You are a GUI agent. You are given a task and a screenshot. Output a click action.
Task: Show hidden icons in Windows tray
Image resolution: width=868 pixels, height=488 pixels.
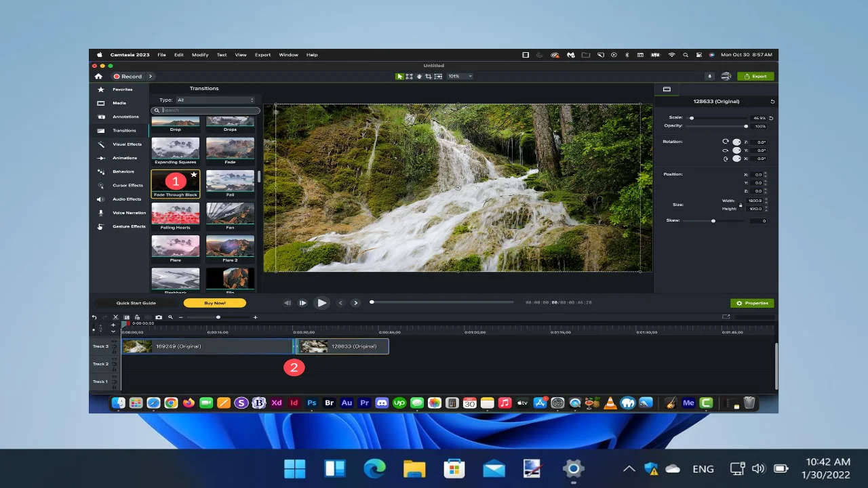point(629,469)
